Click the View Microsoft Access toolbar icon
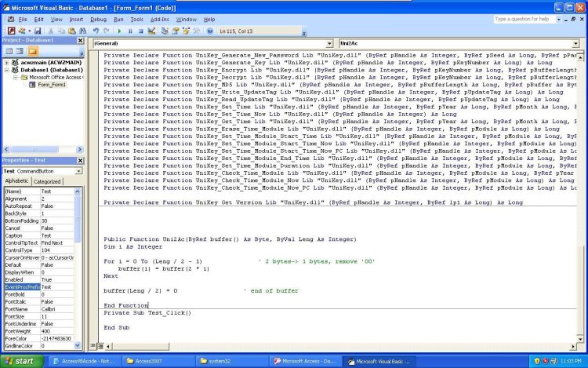This screenshot has width=588, height=368. (11, 31)
